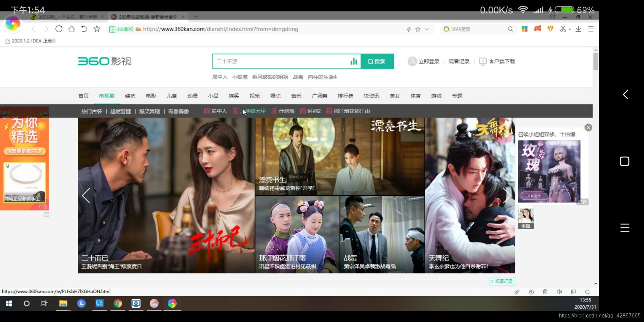The width and height of the screenshot is (644, 322).
Task: Click the 360影视 site logo
Action: coord(104,61)
